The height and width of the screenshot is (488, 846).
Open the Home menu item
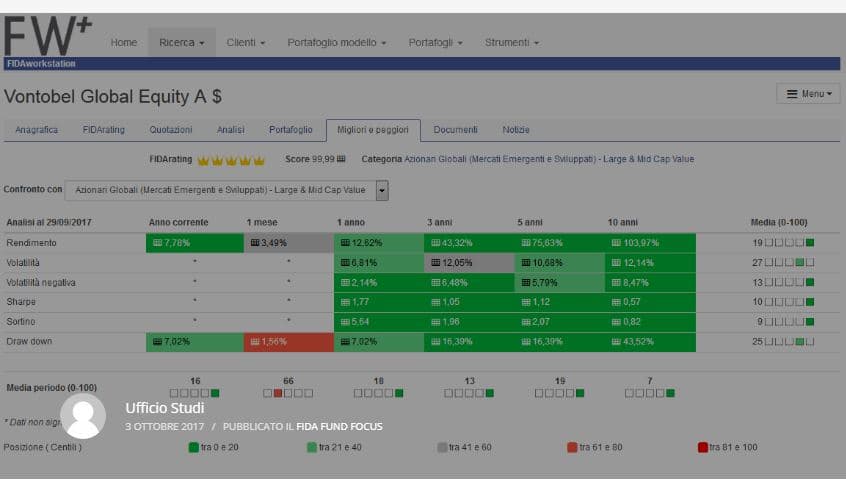click(x=124, y=42)
